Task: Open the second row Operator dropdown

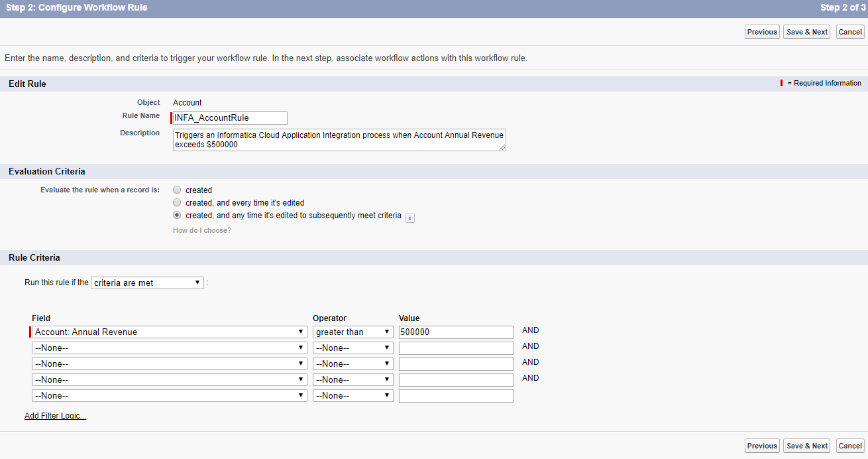Action: [353, 348]
